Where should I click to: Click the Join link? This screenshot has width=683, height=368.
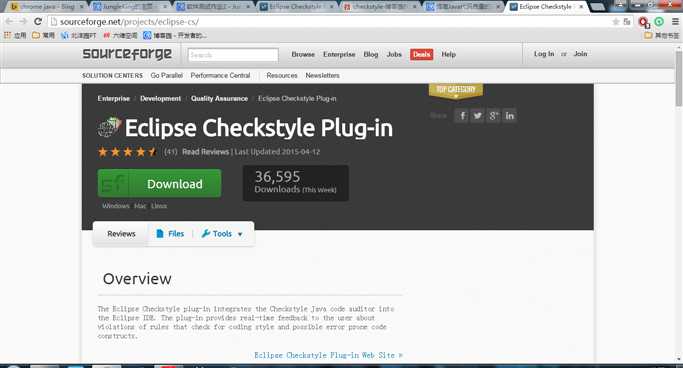580,54
